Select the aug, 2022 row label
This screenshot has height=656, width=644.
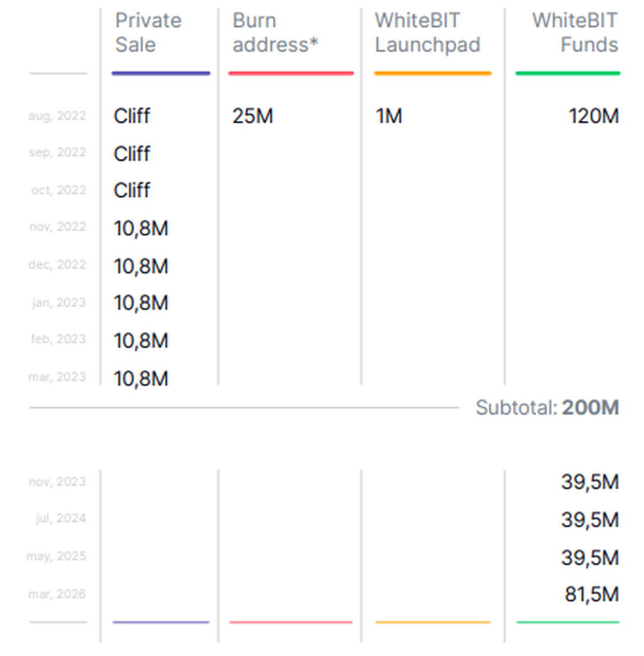(57, 115)
